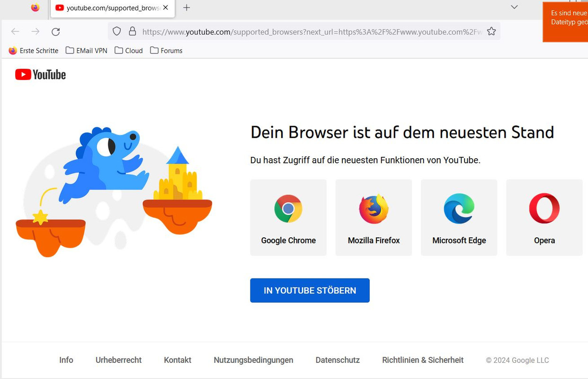Click the Opera label text
This screenshot has width=588, height=379.
pos(544,241)
